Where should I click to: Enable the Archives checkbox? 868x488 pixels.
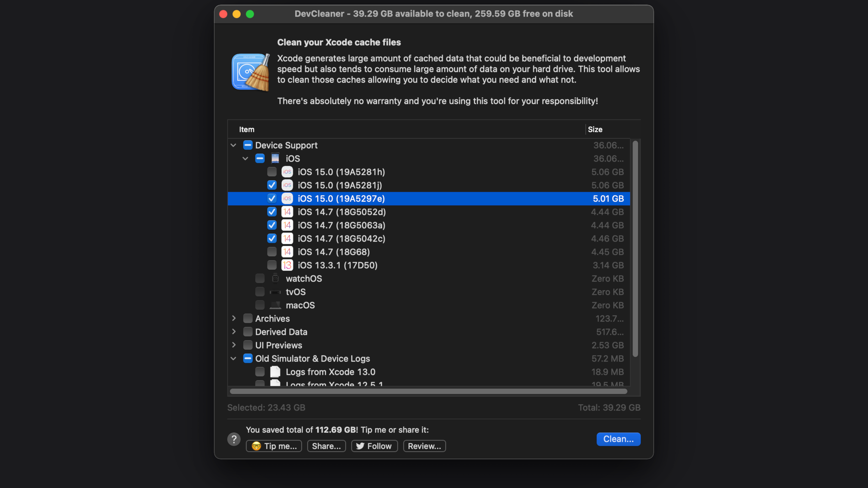pos(248,318)
